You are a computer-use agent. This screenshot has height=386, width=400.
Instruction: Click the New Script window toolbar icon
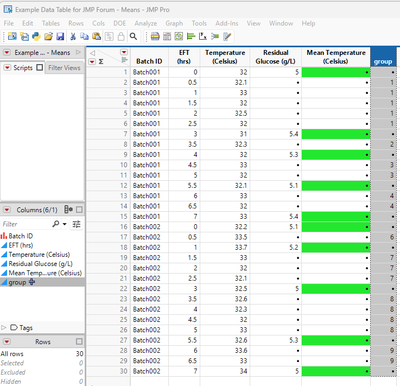[24, 36]
